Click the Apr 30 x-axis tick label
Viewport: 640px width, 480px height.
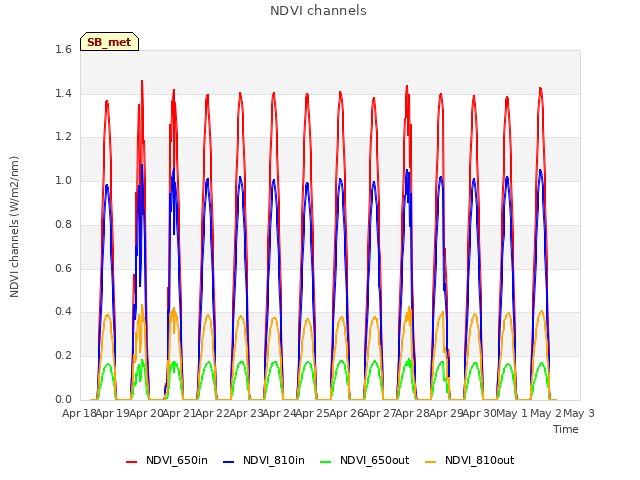[x=479, y=413]
